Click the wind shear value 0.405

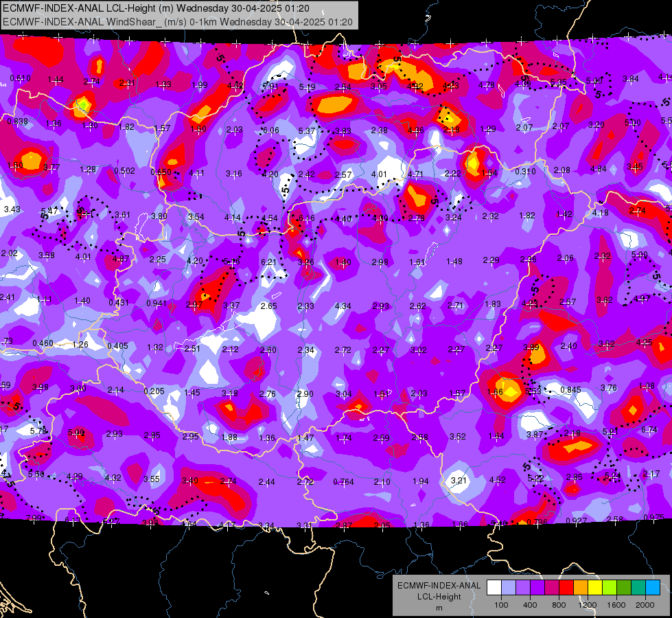click(x=118, y=345)
